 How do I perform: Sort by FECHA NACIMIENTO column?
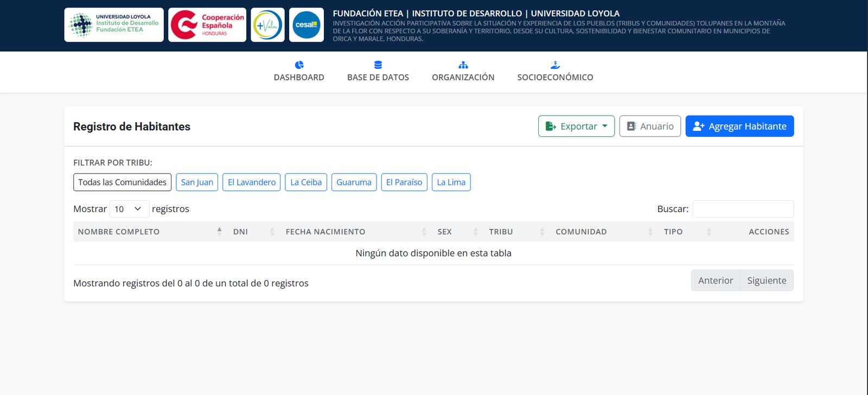tap(357, 232)
